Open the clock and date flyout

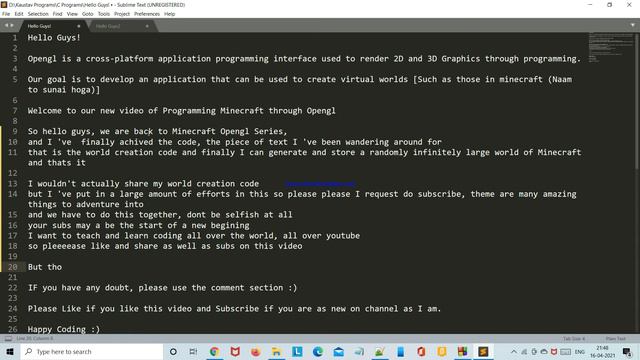click(603, 351)
